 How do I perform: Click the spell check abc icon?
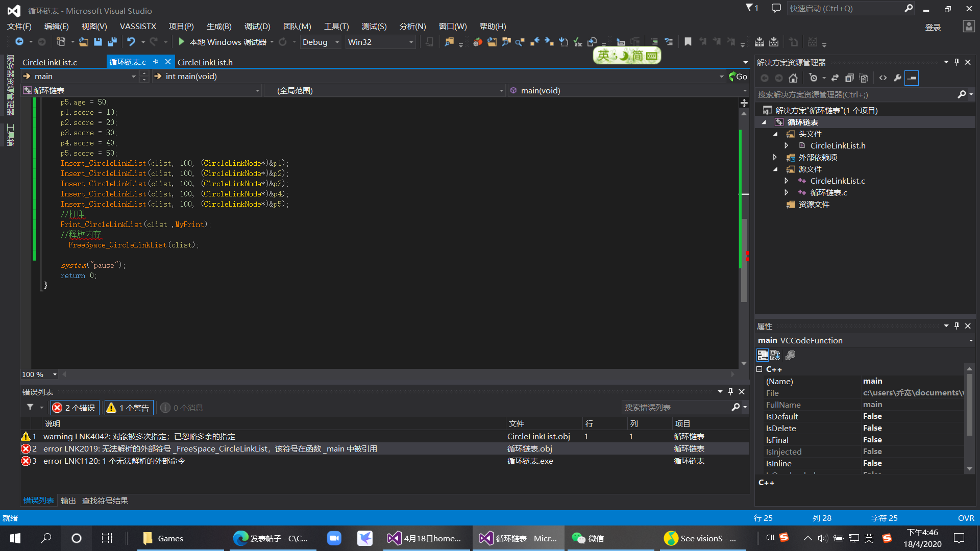(x=577, y=42)
